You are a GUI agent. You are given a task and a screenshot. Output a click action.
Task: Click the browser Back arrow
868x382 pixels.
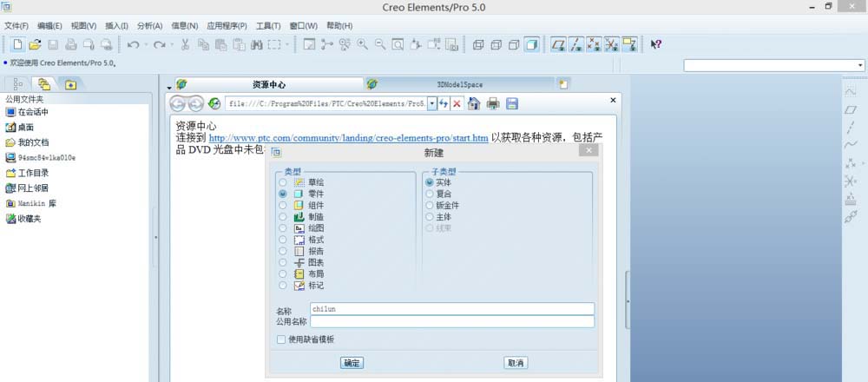tap(178, 103)
